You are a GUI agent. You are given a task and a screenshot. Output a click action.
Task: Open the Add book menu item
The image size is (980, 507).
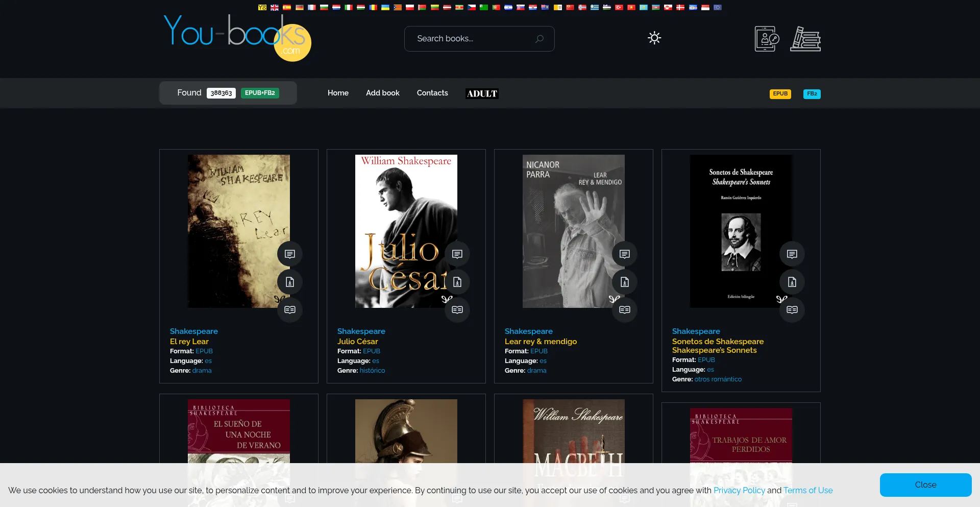coord(382,93)
